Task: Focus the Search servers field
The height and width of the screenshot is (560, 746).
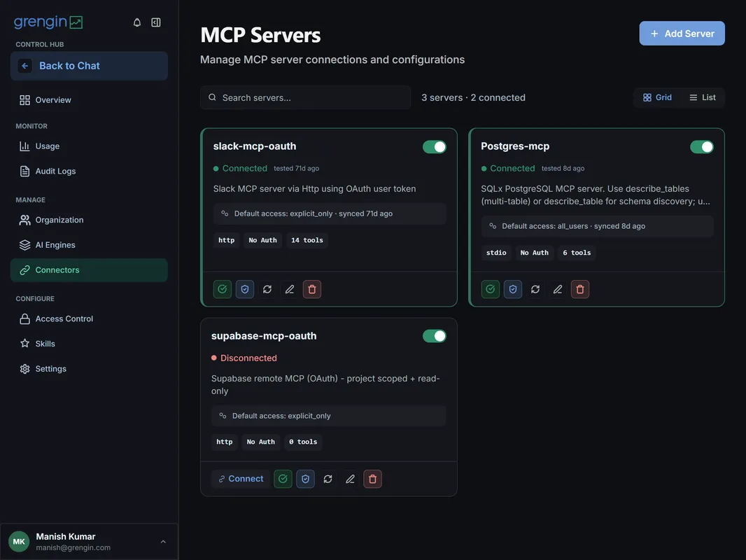Action: pyautogui.click(x=305, y=97)
